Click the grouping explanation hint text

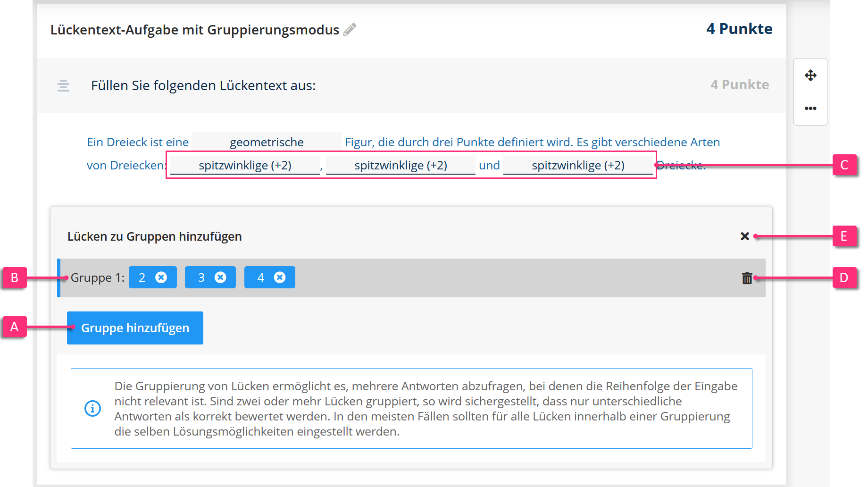426,409
